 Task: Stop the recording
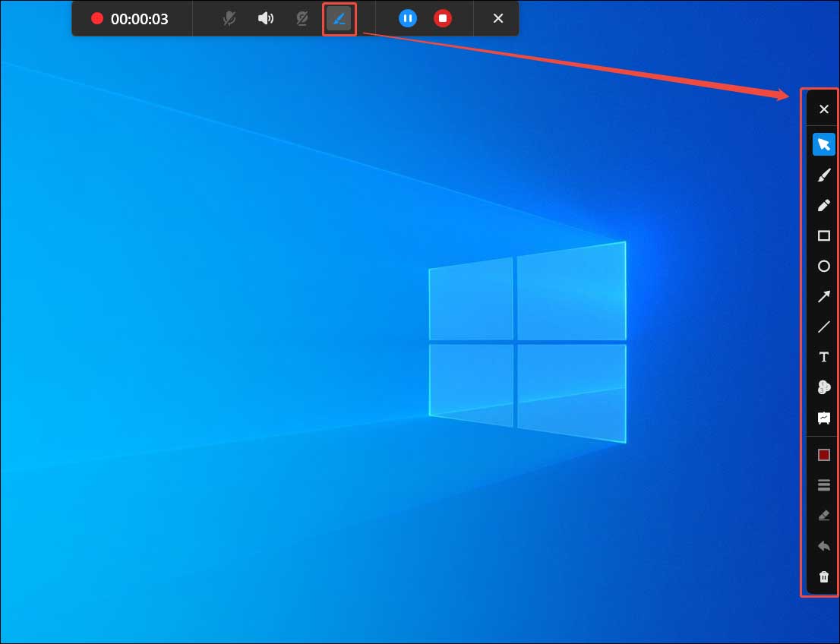(x=443, y=18)
